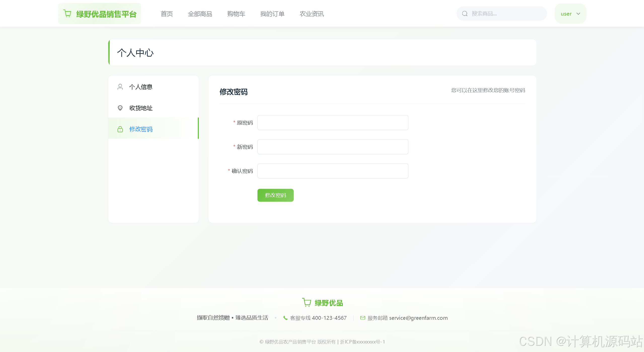Screen dimensions: 644x352
Task: Click the 绿野优品销售平台 site title link
Action: click(106, 14)
